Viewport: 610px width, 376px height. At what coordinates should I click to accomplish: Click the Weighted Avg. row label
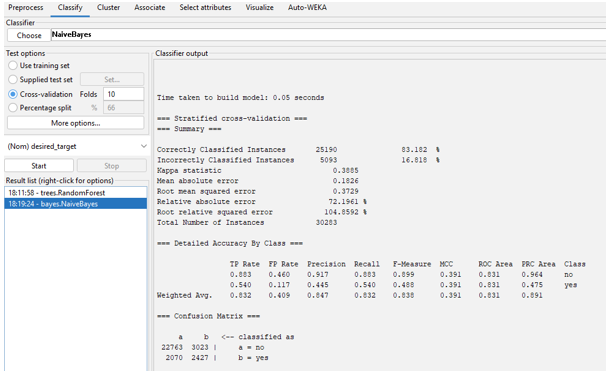coord(184,295)
